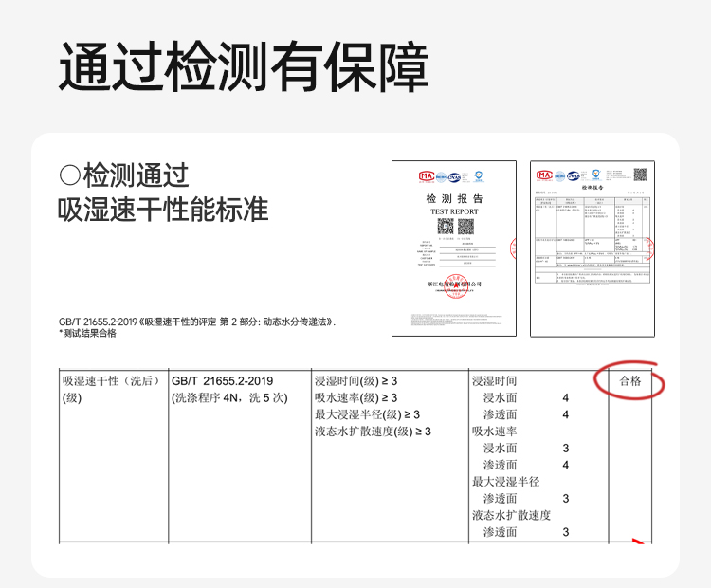
Task: Click the QR code on the results page
Action: (x=640, y=175)
